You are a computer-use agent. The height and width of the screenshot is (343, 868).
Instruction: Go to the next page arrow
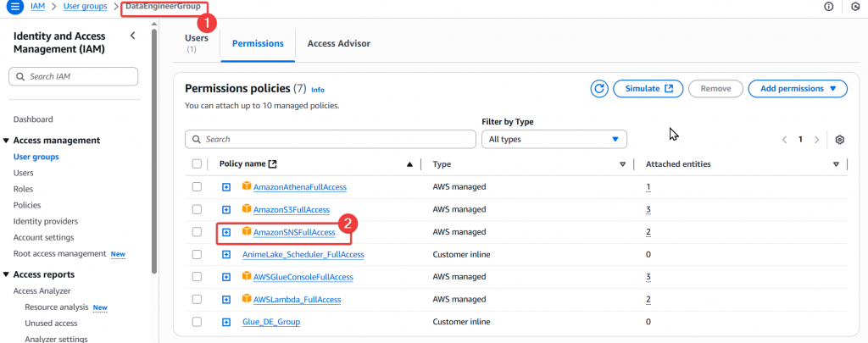coord(816,139)
